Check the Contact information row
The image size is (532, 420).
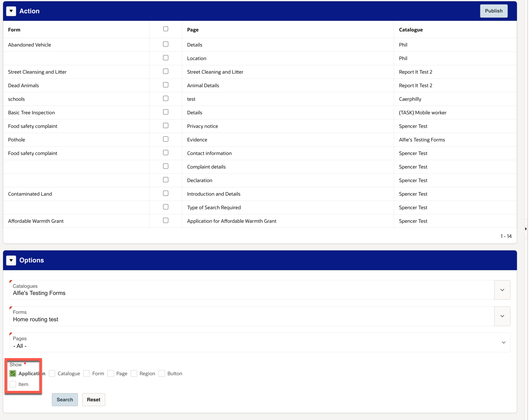click(166, 153)
